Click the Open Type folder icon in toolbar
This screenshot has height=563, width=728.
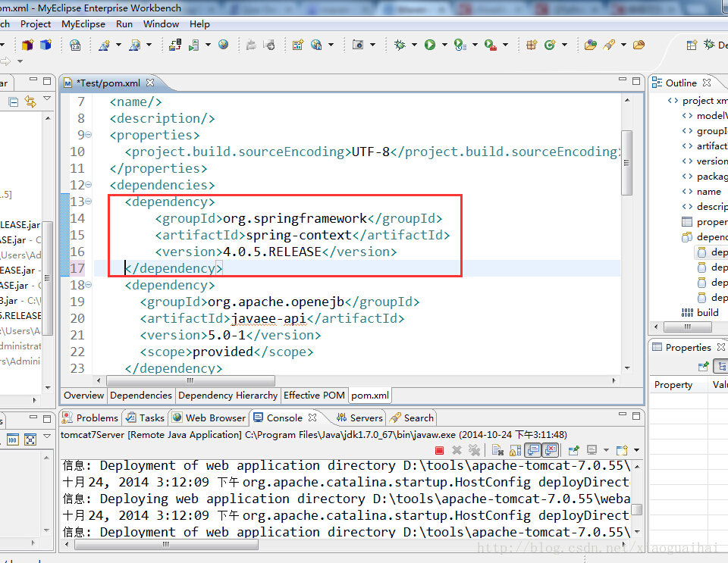(x=590, y=45)
